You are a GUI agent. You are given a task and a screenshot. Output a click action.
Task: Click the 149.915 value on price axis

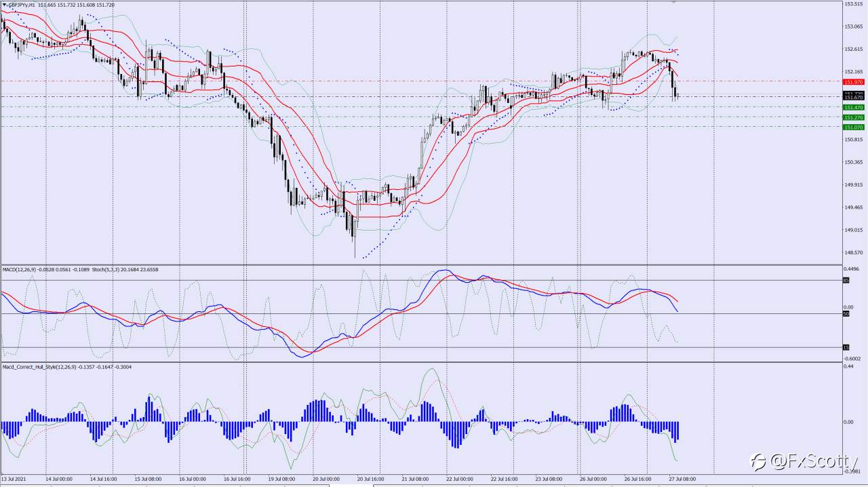pos(854,184)
